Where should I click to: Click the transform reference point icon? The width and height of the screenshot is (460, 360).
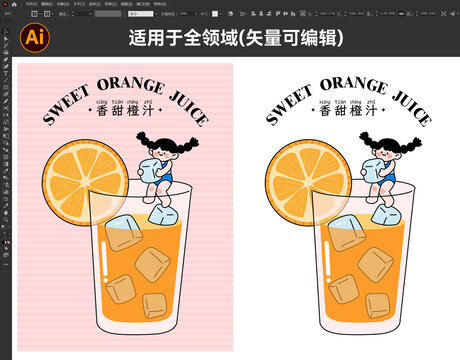303,14
